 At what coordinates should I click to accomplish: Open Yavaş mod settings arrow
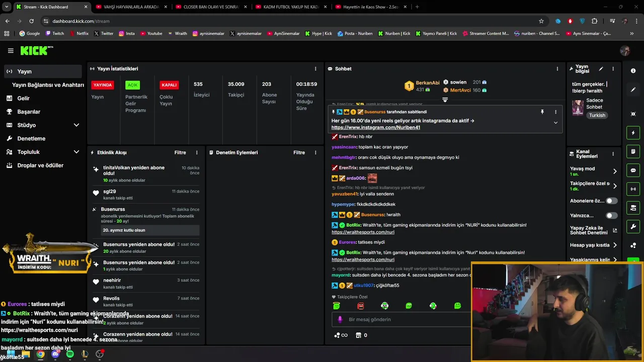pos(614,171)
